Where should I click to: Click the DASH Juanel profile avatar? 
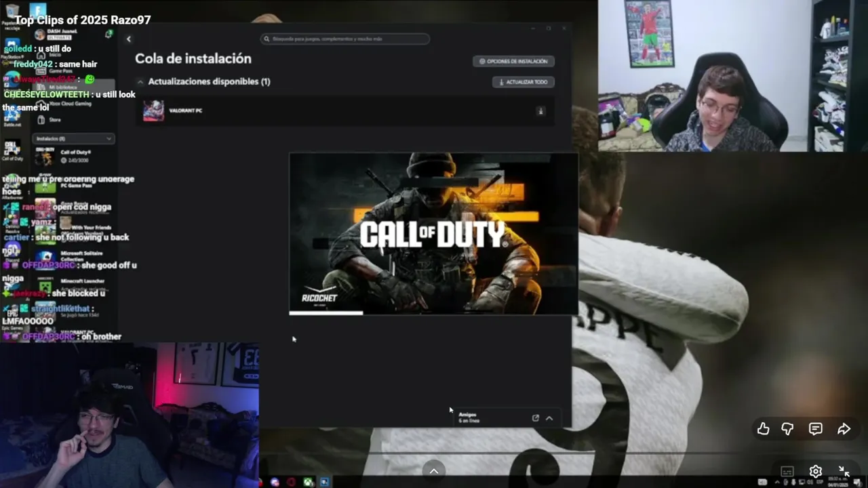40,34
